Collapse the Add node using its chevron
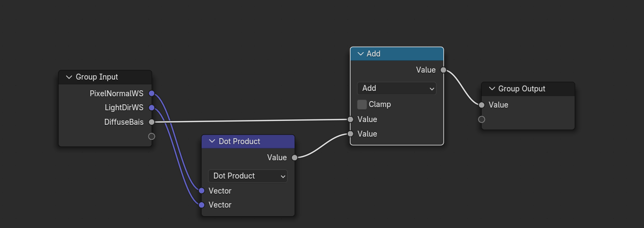 pyautogui.click(x=360, y=54)
